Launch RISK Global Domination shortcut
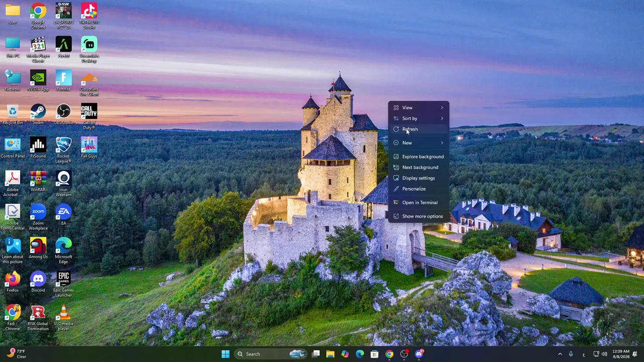Screen dimensions: 644x362 click(38, 318)
